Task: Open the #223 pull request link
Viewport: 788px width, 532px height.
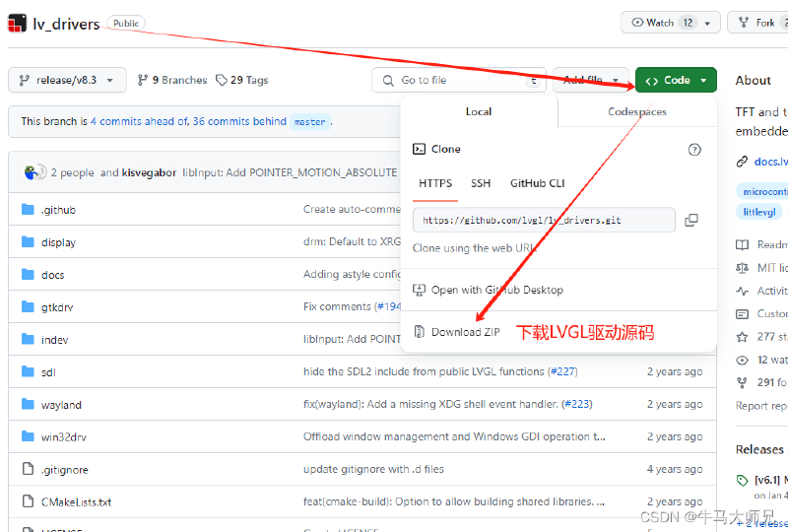Action: tap(577, 404)
